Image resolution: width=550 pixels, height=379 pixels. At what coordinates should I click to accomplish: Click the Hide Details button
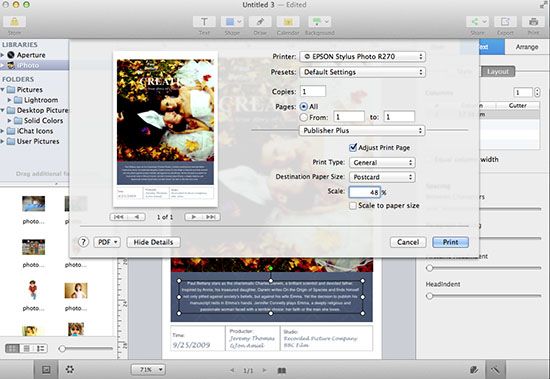coord(153,242)
